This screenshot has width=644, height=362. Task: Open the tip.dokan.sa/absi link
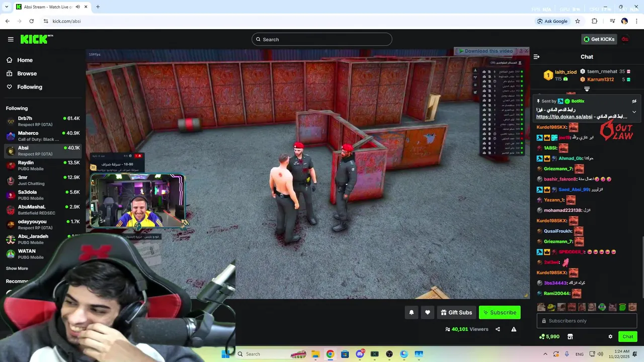[x=564, y=117]
